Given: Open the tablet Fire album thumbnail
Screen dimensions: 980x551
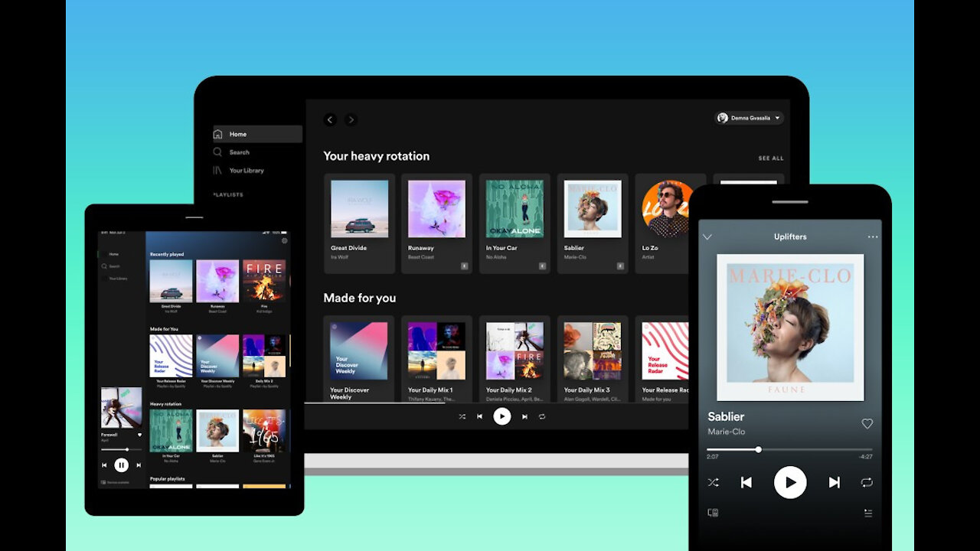Looking at the screenshot, I should [x=264, y=282].
